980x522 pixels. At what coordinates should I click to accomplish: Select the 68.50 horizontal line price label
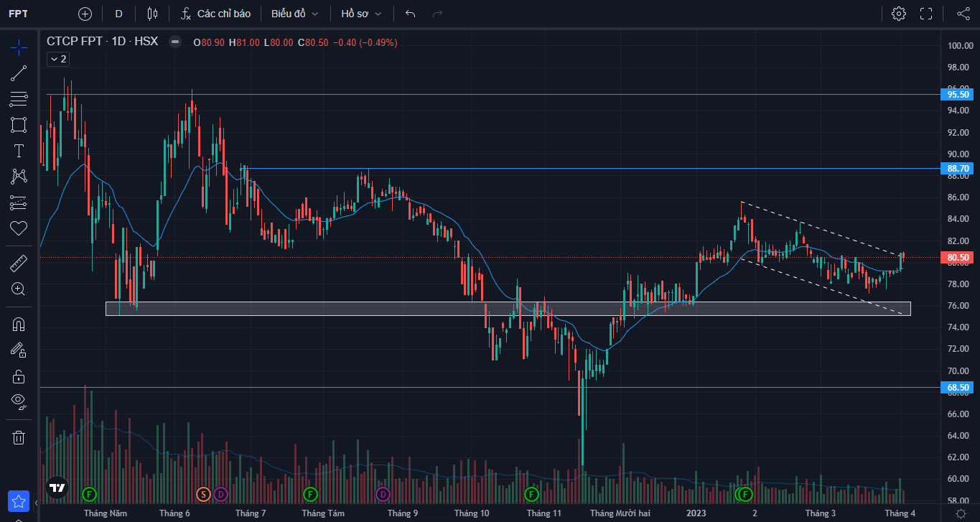pos(958,387)
